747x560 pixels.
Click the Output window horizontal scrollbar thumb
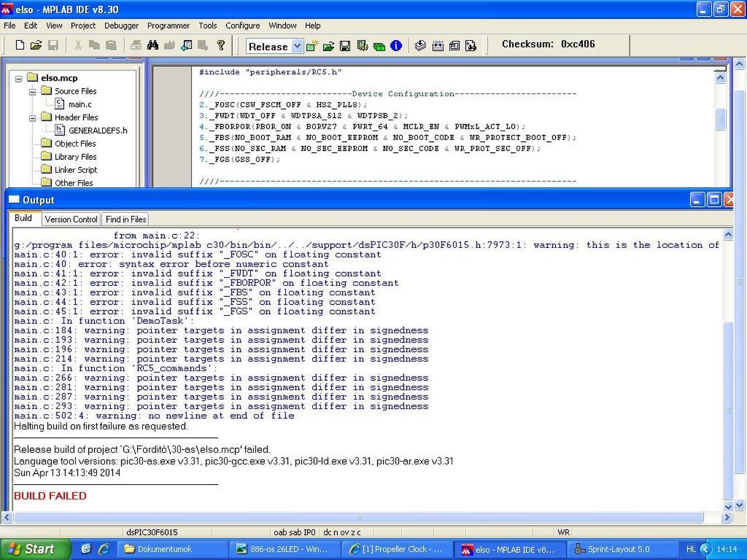[358, 517]
